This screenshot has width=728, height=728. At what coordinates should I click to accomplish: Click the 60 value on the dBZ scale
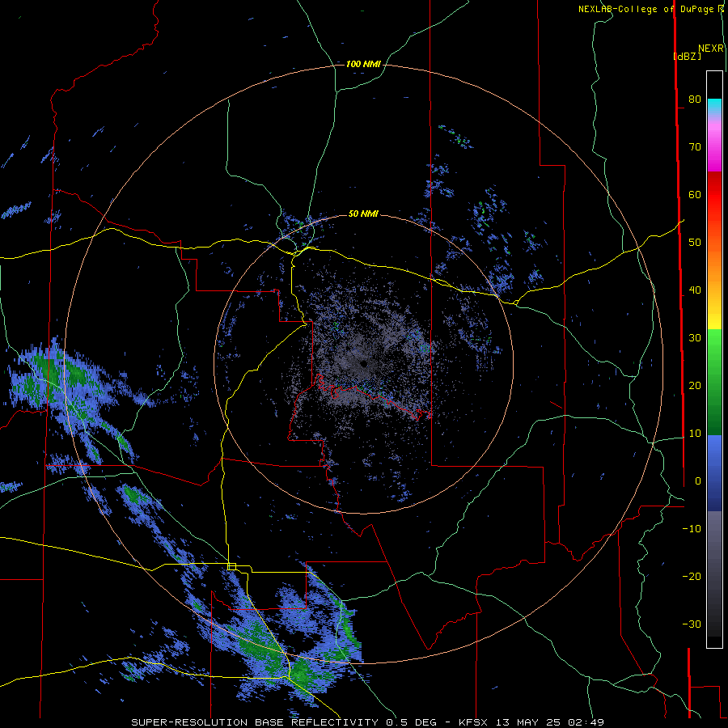(x=695, y=195)
